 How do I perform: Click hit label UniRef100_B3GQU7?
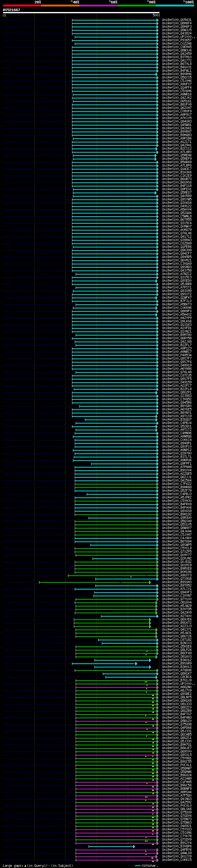click(x=176, y=419)
